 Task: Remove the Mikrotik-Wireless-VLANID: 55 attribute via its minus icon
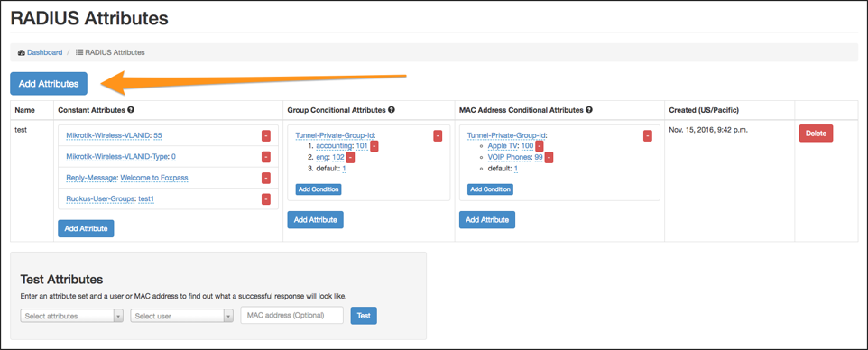click(x=265, y=136)
